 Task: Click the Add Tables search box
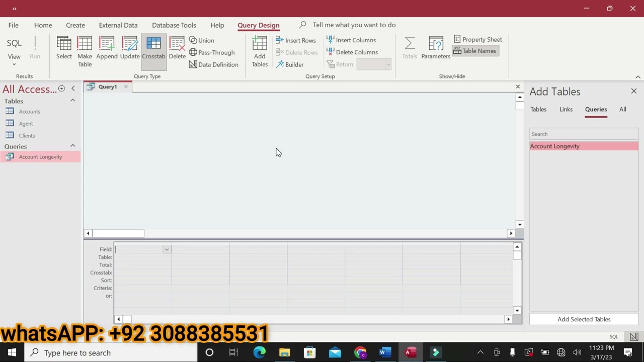click(584, 134)
